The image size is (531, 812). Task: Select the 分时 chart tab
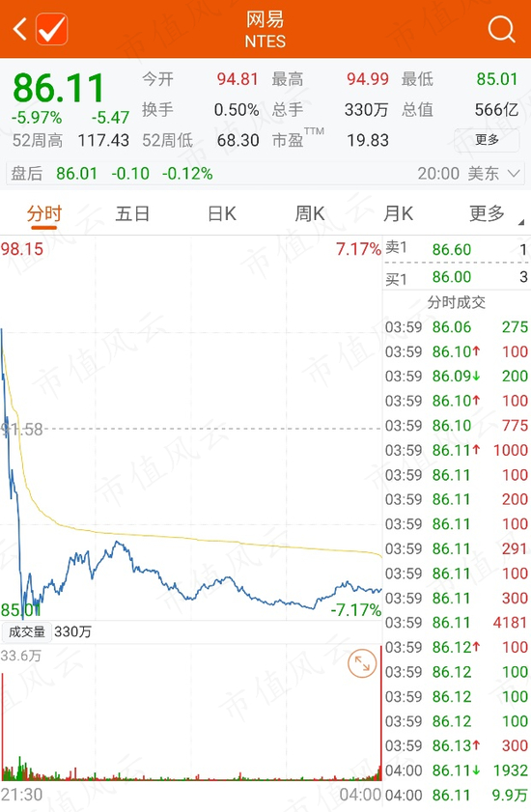click(x=44, y=213)
